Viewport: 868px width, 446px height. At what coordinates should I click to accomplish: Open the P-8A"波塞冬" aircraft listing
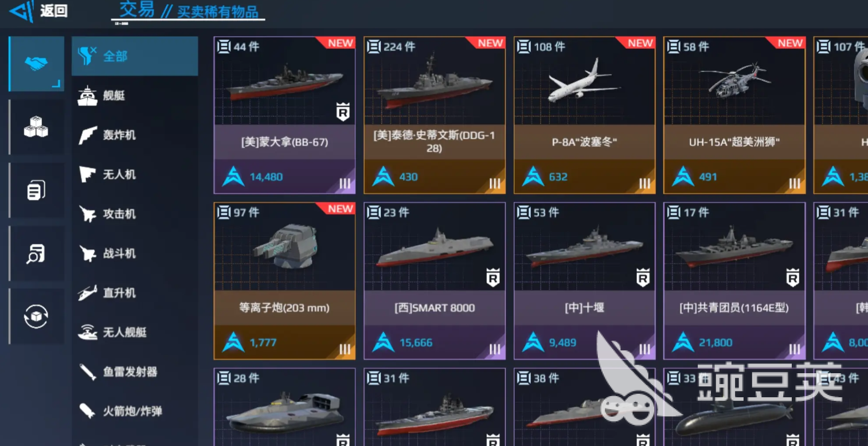click(x=584, y=115)
